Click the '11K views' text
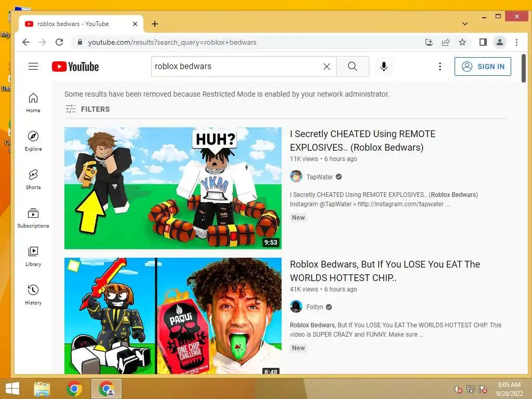The height and width of the screenshot is (399, 532). point(304,159)
